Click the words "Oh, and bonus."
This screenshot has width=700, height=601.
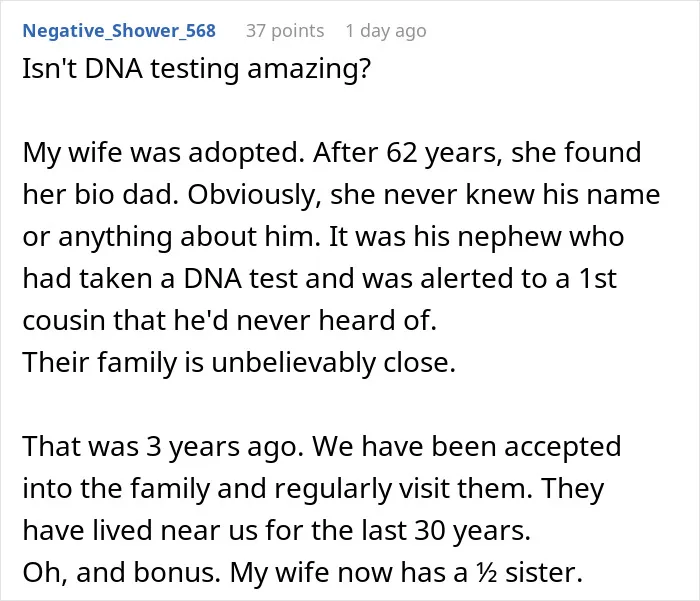121,572
